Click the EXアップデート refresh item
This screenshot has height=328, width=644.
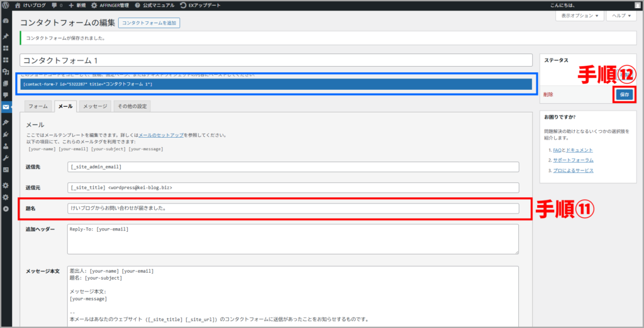[201, 5]
